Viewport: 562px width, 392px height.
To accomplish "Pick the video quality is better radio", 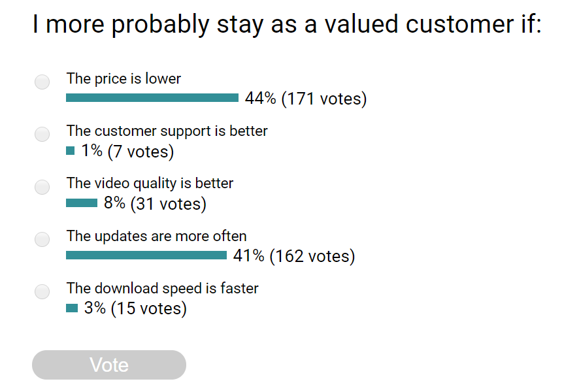I will (x=42, y=188).
